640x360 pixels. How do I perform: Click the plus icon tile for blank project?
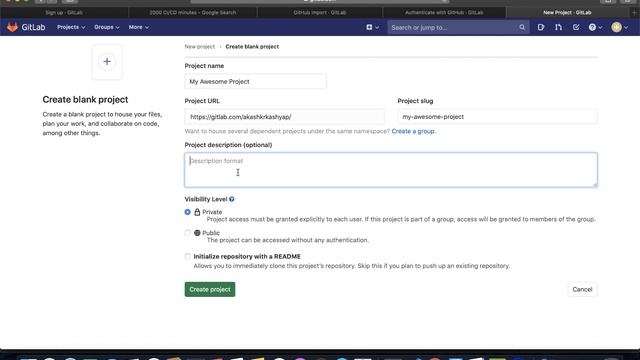107,62
